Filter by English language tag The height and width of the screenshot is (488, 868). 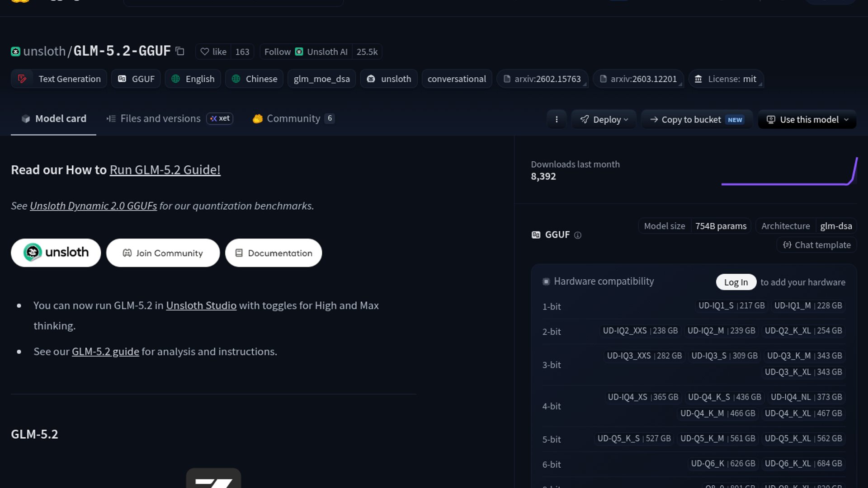click(193, 79)
